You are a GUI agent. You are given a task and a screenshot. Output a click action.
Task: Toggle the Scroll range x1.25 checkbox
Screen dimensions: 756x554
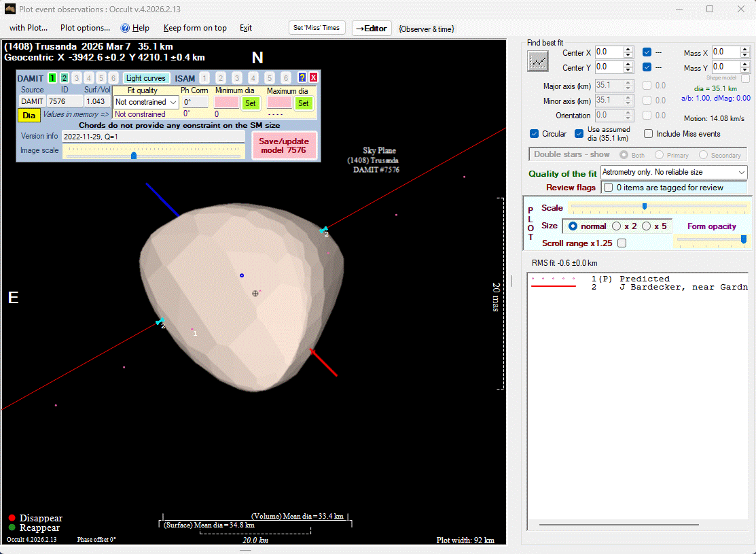pyautogui.click(x=622, y=243)
